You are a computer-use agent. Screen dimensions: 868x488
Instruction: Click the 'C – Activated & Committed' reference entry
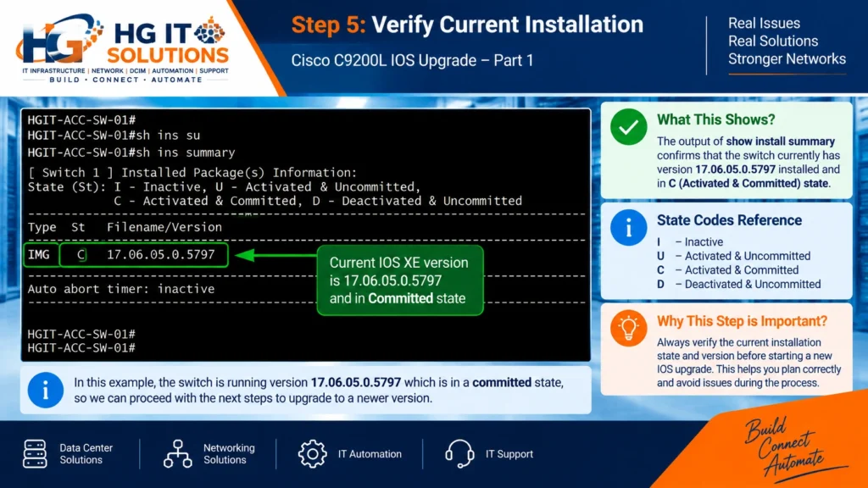click(x=727, y=270)
